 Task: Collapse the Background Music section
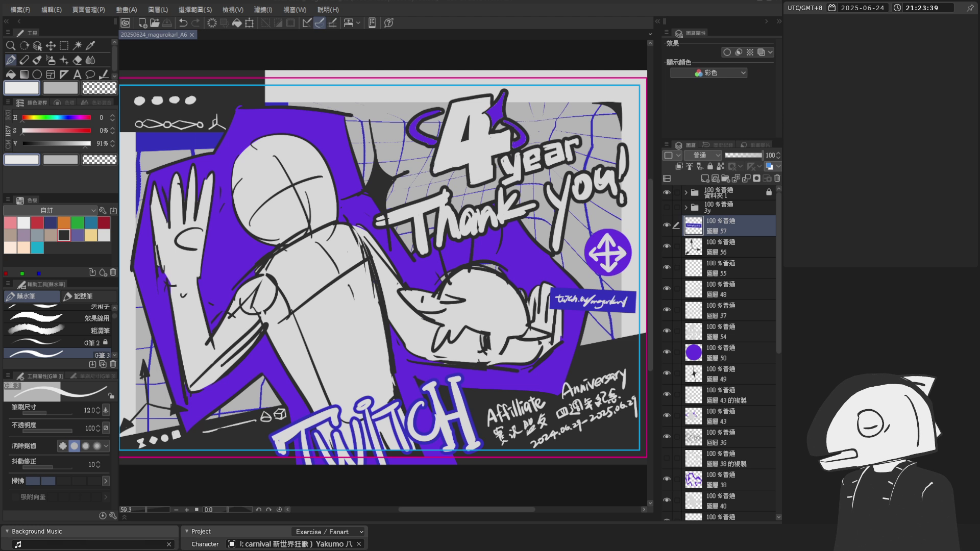pos(7,531)
